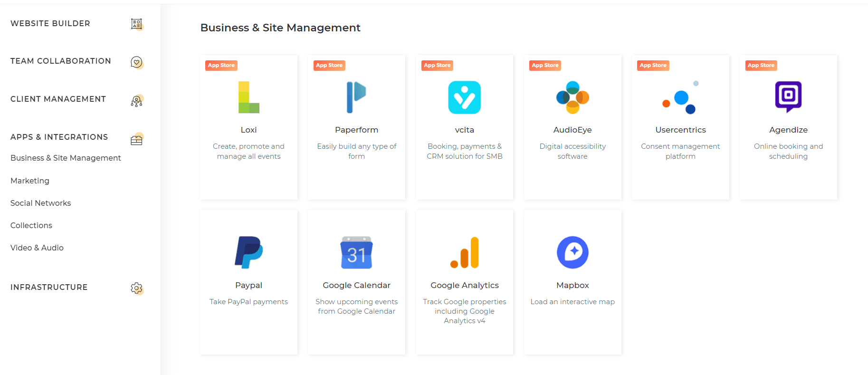Click the Mapbox app title
868x375 pixels.
[572, 285]
